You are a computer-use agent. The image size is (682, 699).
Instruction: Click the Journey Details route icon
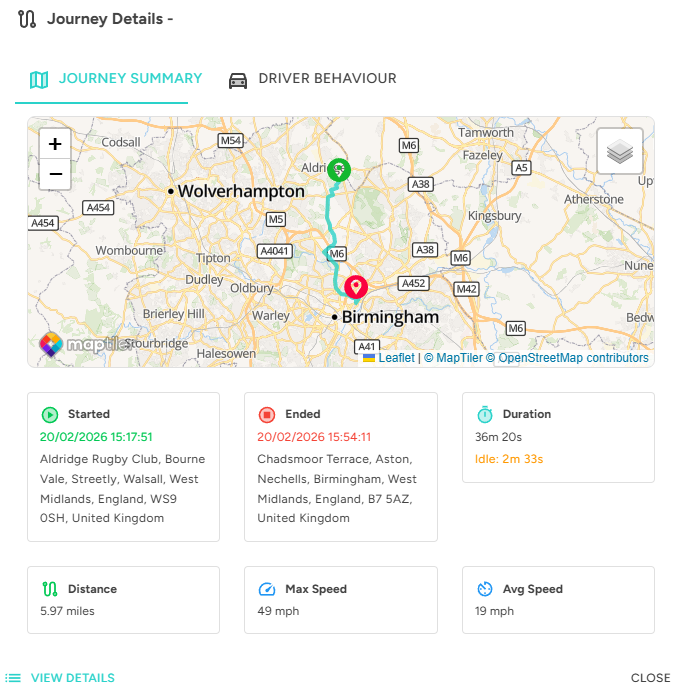coord(27,19)
